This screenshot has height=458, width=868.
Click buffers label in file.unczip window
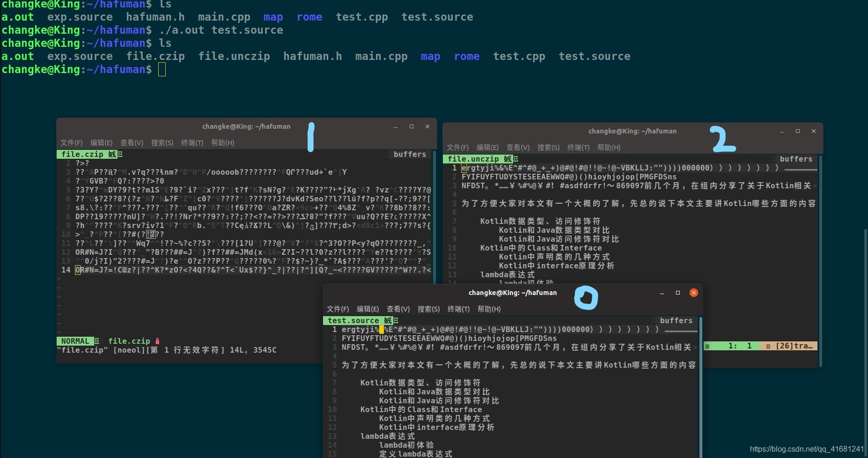point(796,159)
